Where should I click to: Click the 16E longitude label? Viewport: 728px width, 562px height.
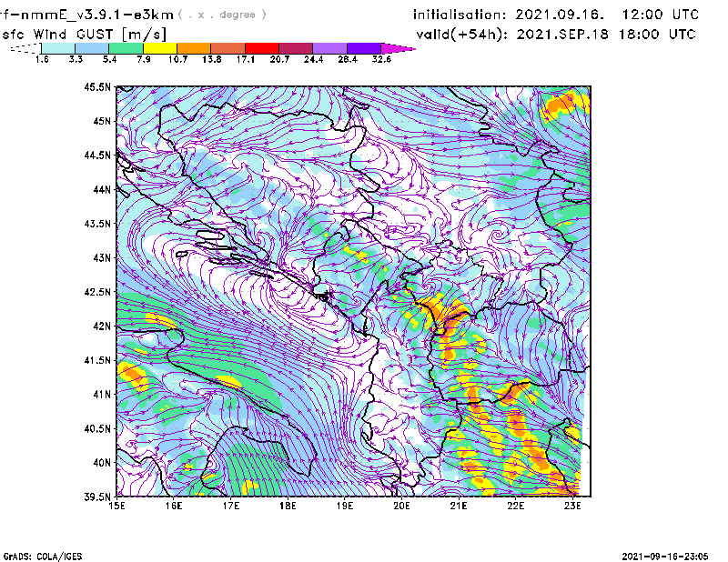tap(174, 506)
